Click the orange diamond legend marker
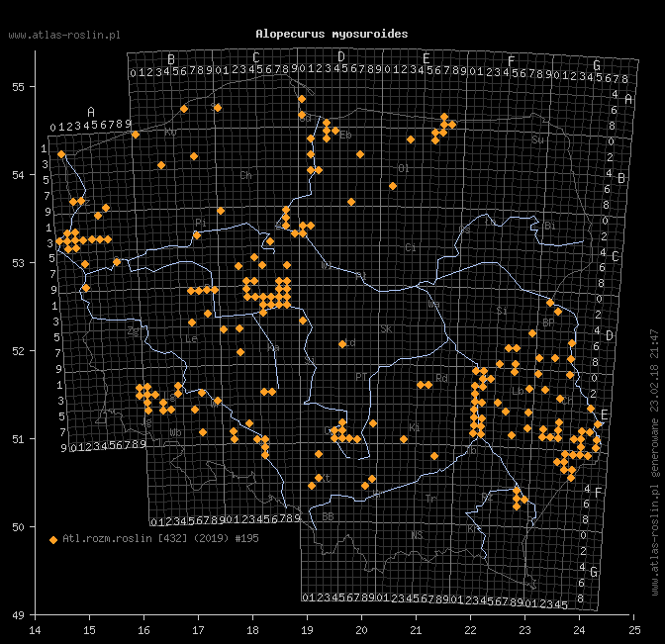This screenshot has height=644, width=665. (53, 540)
